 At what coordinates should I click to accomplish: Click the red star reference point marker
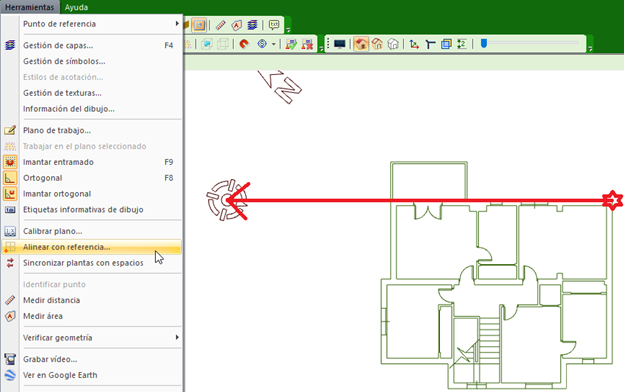point(612,200)
